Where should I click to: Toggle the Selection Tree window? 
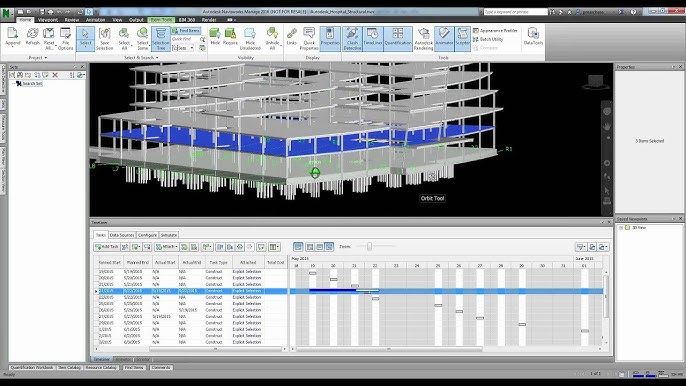click(x=161, y=39)
